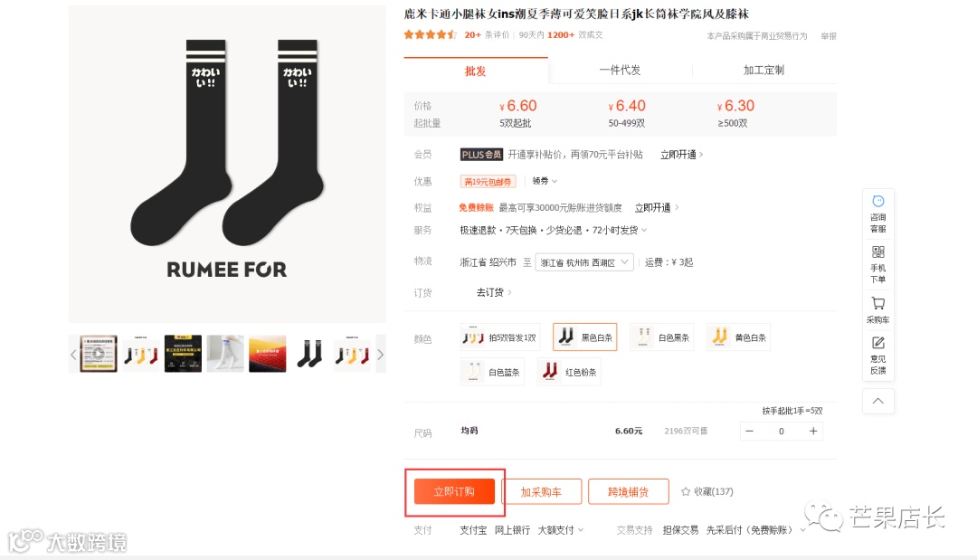Show next thumbnails with right arrow
The image size is (977, 560).
380,355
